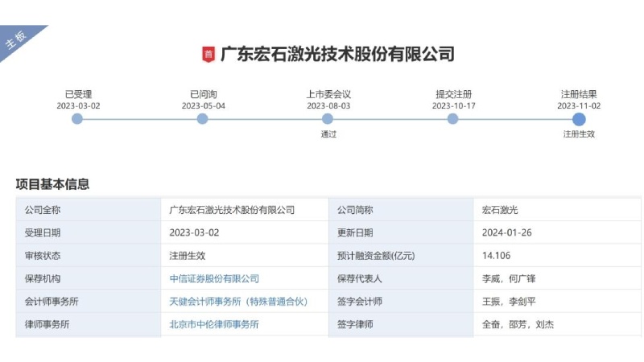The image size is (644, 362).
Task: Select the 上市委会议 timeline node
Action: [328, 119]
